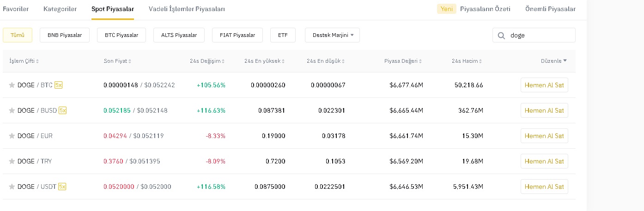Open the Destek Marjini dropdown
This screenshot has height=211, width=644.
pos(332,35)
